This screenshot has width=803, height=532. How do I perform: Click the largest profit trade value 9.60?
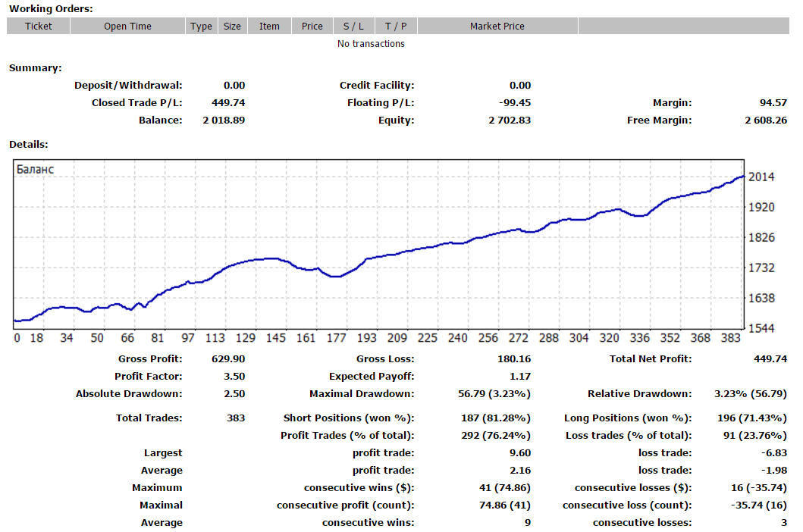(x=520, y=452)
